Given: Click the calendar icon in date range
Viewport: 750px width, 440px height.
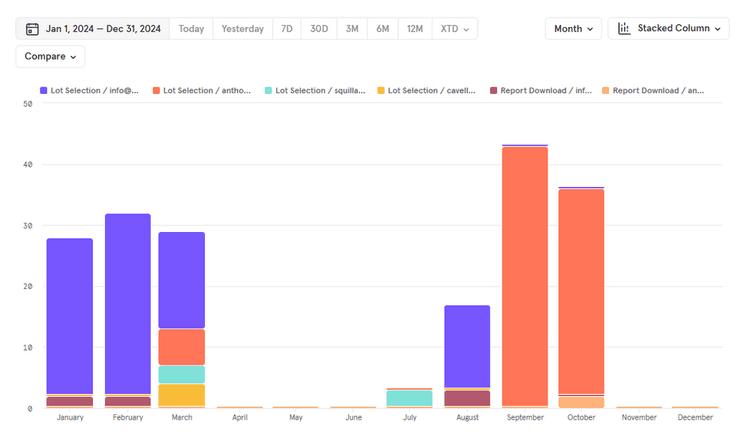Looking at the screenshot, I should pyautogui.click(x=32, y=29).
